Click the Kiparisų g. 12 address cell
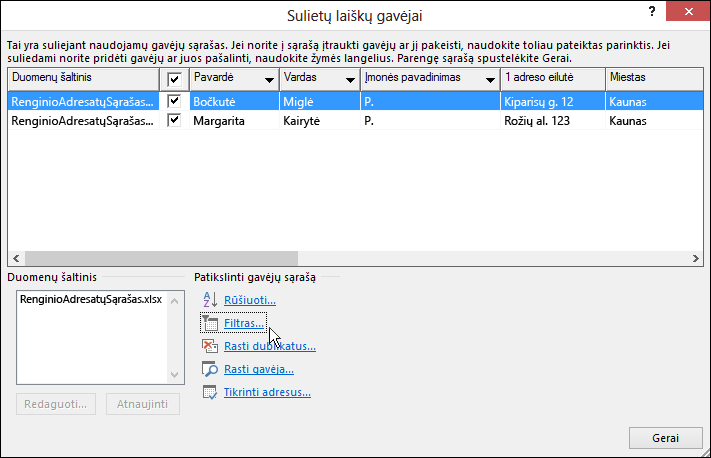 [x=553, y=102]
